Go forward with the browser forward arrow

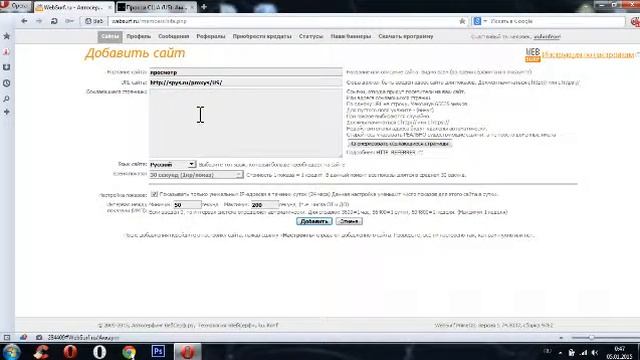pos(39,21)
